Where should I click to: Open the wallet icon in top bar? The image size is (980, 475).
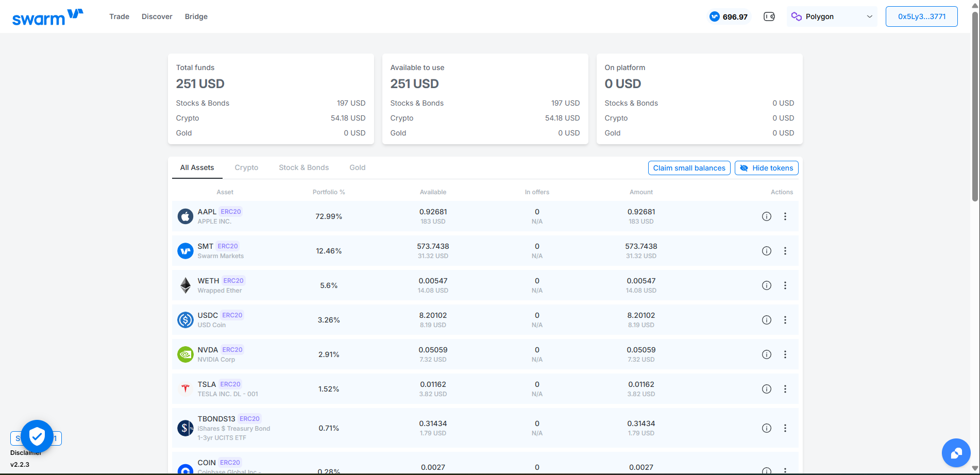point(769,16)
